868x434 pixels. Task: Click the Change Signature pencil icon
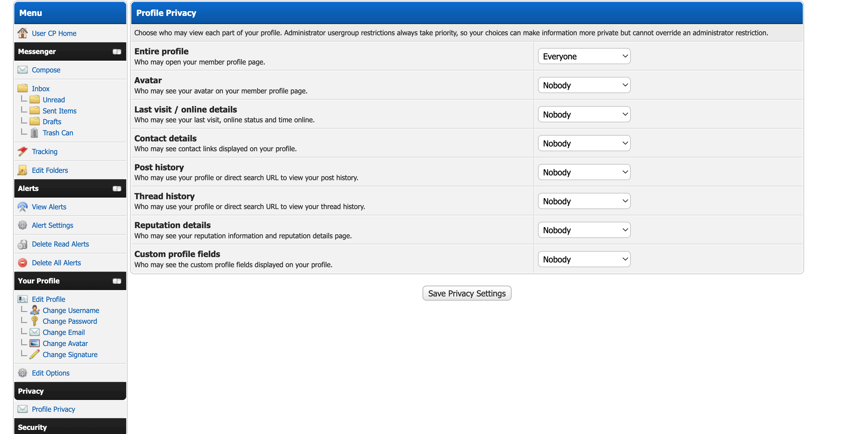(x=34, y=354)
